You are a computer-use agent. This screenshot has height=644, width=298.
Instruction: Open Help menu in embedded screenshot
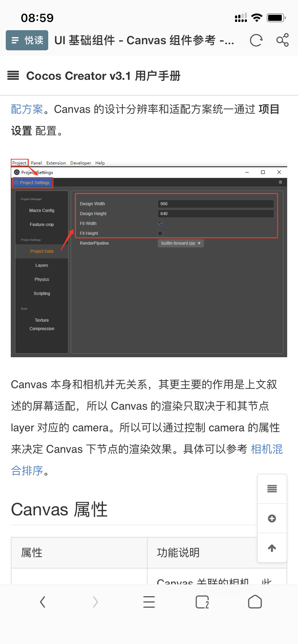coord(100,163)
